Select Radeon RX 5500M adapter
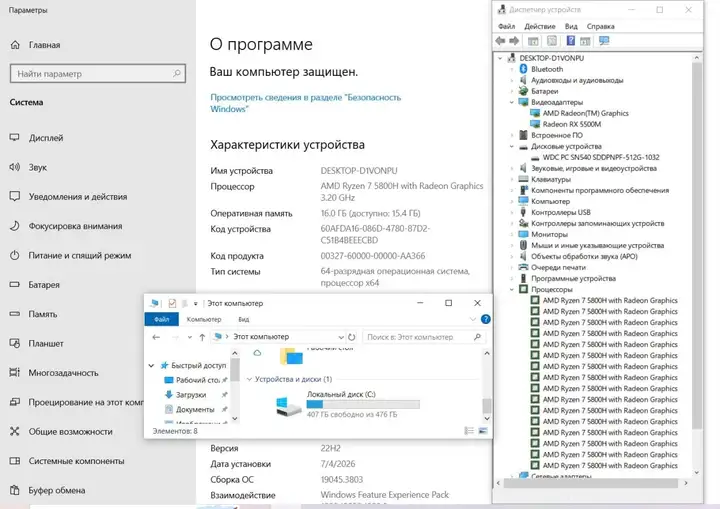Screen dimensions: 720x509 572,124
